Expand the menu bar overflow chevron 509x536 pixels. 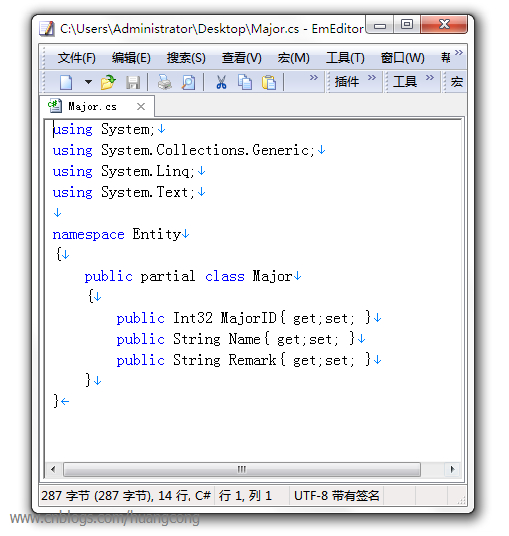(x=459, y=52)
